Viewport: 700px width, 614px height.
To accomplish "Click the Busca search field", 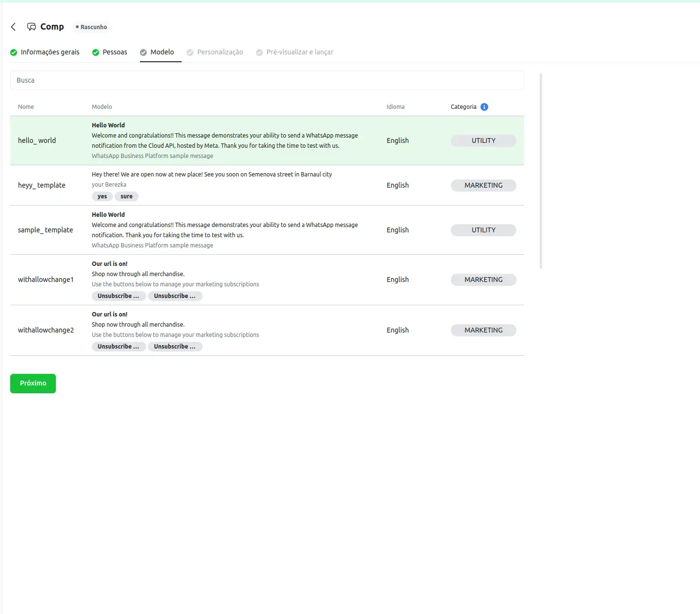I will click(x=267, y=80).
